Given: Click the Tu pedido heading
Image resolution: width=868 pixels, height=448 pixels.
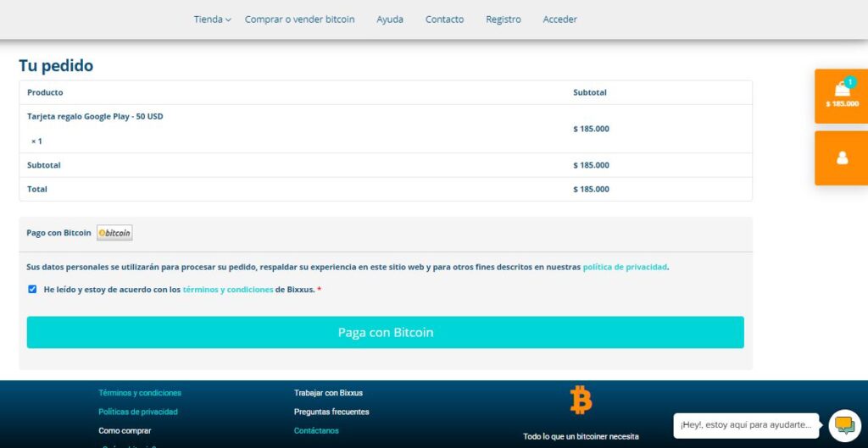Looking at the screenshot, I should tap(56, 66).
